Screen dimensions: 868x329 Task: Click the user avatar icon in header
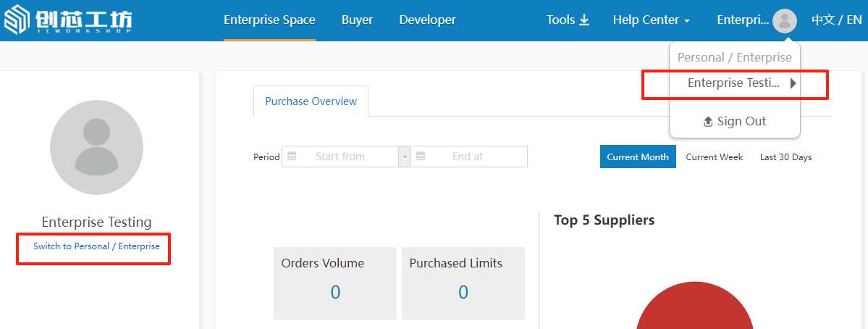(x=784, y=20)
